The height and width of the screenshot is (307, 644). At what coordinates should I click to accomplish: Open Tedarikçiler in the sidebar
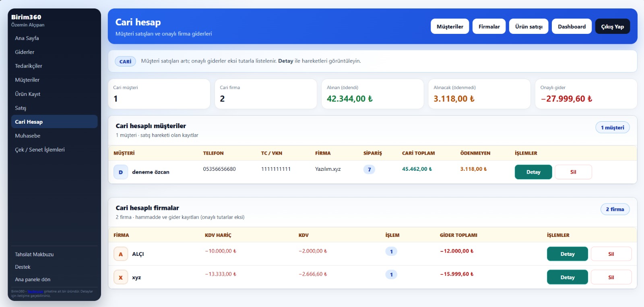click(54, 66)
